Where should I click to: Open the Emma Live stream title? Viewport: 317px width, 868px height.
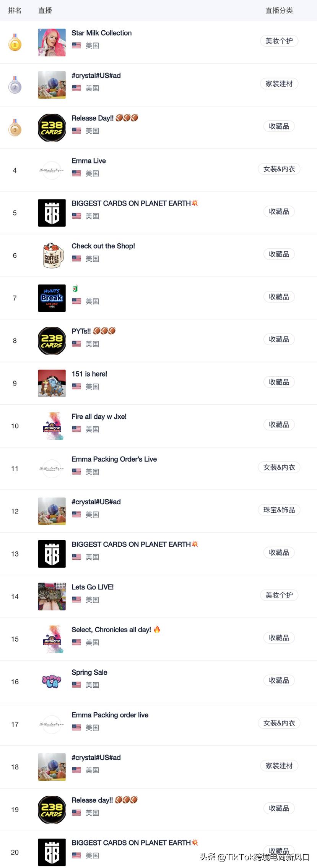[89, 161]
